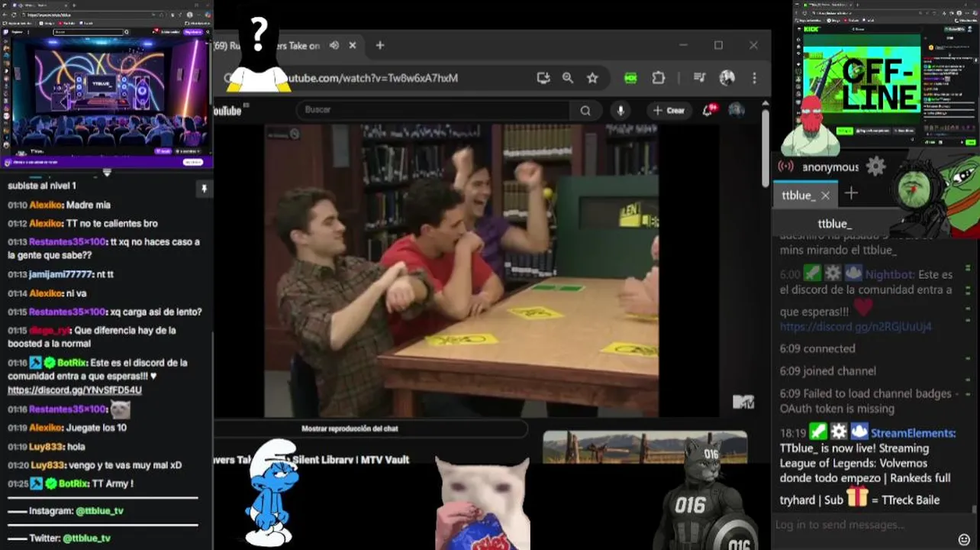Image resolution: width=980 pixels, height=550 pixels.
Task: Click the install app icon in address bar
Action: tap(543, 78)
